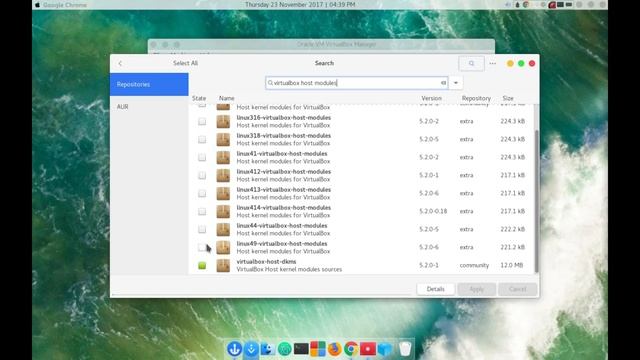This screenshot has width=640, height=360.
Task: Open the red screen recorder dock icon
Action: pos(368,349)
